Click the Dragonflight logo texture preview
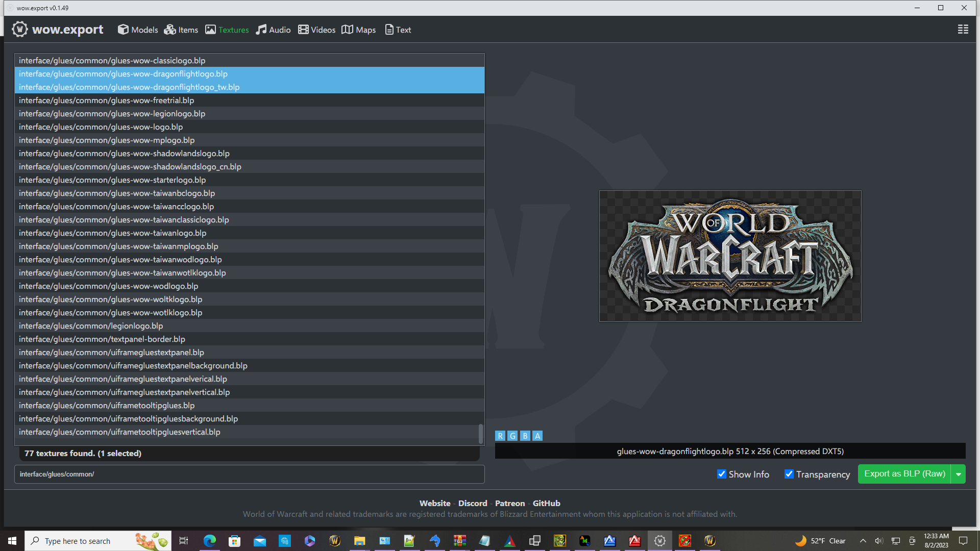 pyautogui.click(x=730, y=256)
